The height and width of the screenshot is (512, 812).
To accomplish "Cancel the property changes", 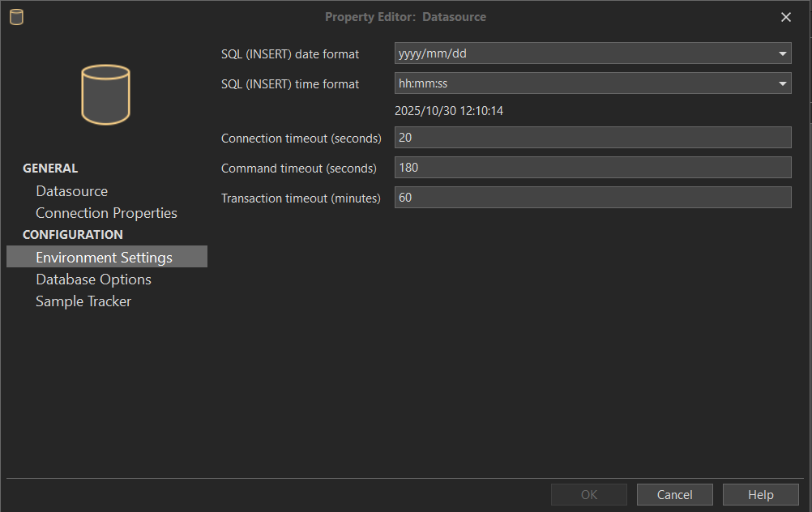I will (674, 495).
